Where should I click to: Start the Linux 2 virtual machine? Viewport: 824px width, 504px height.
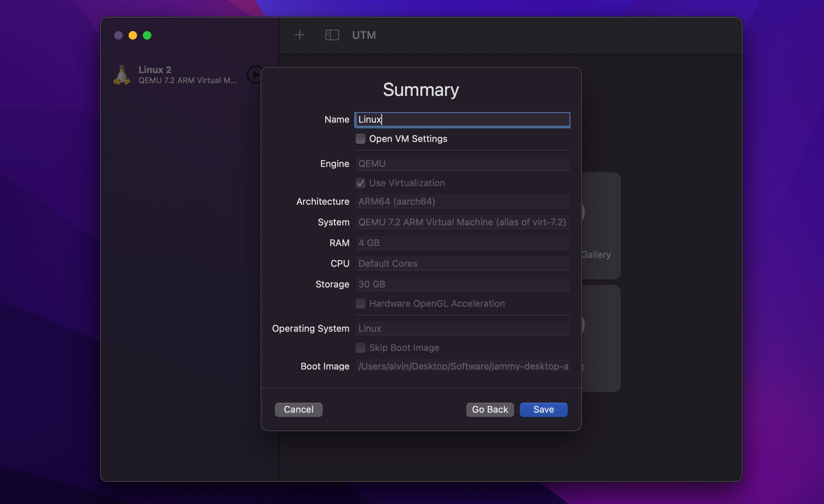click(x=255, y=75)
